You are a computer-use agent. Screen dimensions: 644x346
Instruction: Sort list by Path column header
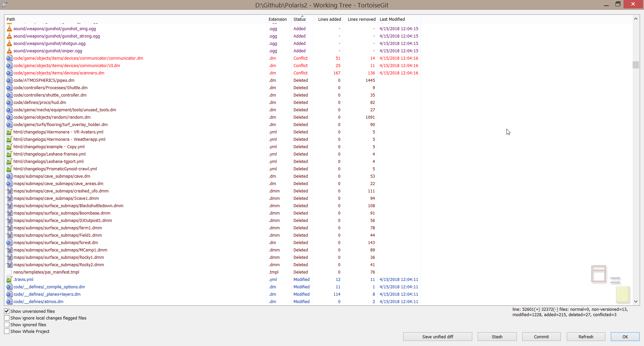point(136,19)
